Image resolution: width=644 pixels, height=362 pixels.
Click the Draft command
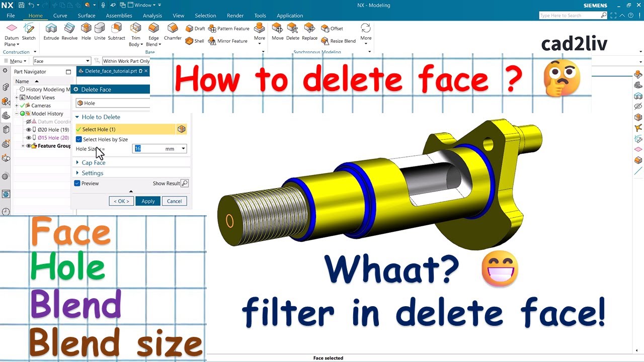(x=195, y=29)
